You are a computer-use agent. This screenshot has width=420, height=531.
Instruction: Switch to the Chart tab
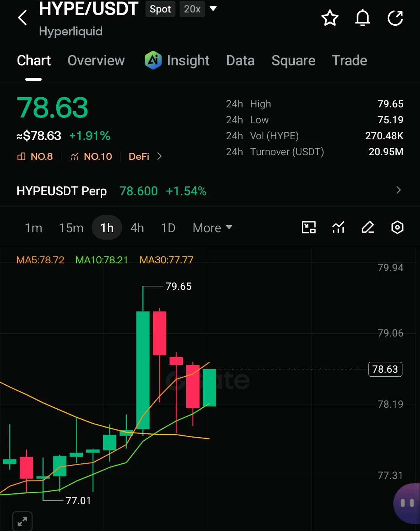[x=34, y=61]
